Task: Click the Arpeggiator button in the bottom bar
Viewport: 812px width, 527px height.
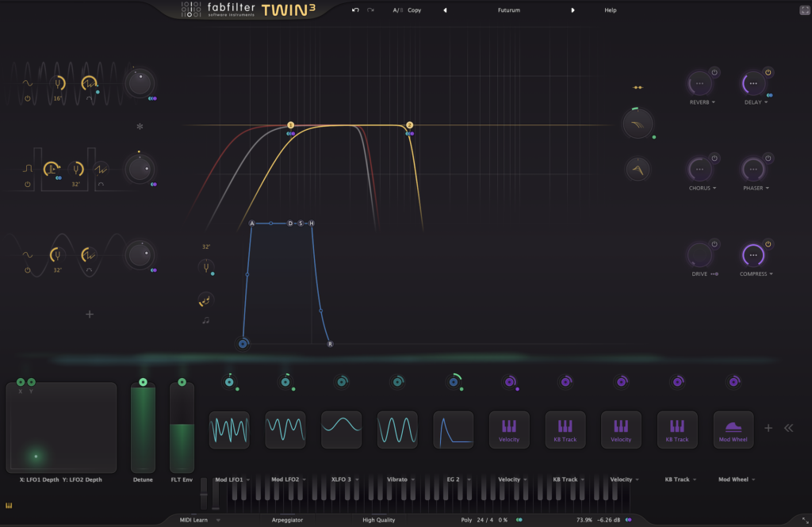Action: pyautogui.click(x=287, y=520)
